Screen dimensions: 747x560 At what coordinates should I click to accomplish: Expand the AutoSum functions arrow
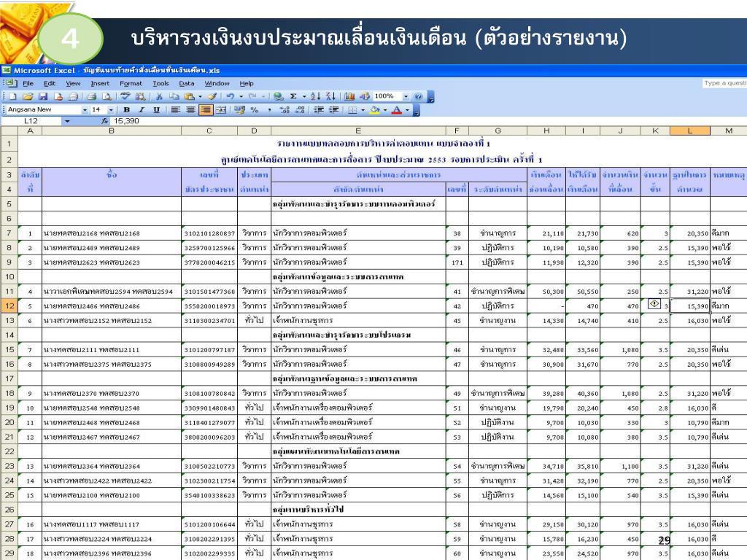(304, 96)
